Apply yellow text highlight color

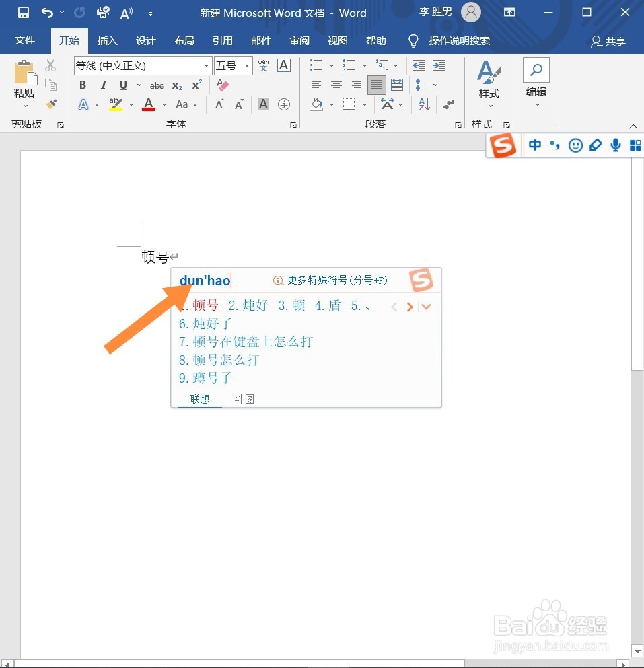114,104
